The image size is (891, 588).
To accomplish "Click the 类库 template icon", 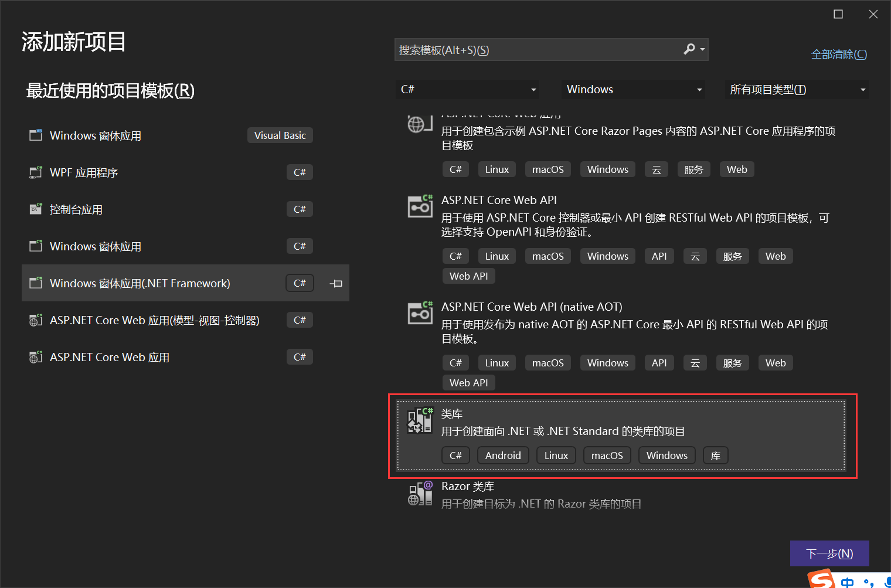I will click(x=420, y=420).
